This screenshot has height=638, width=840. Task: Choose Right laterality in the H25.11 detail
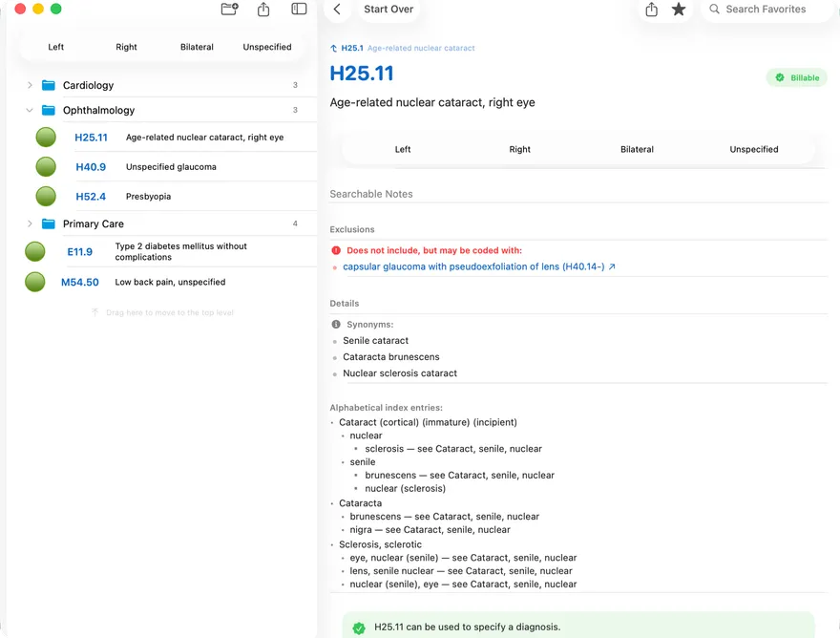(519, 150)
